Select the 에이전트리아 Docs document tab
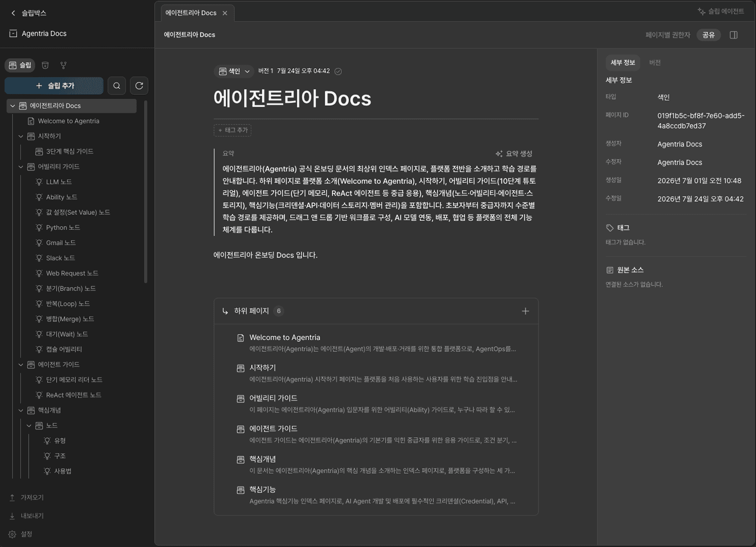The image size is (756, 547). pyautogui.click(x=191, y=13)
